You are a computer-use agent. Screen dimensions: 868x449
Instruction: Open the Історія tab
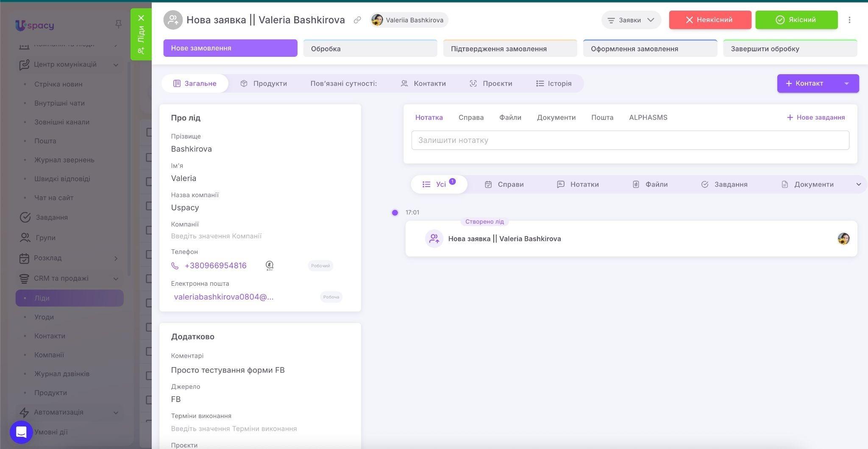[x=554, y=84]
